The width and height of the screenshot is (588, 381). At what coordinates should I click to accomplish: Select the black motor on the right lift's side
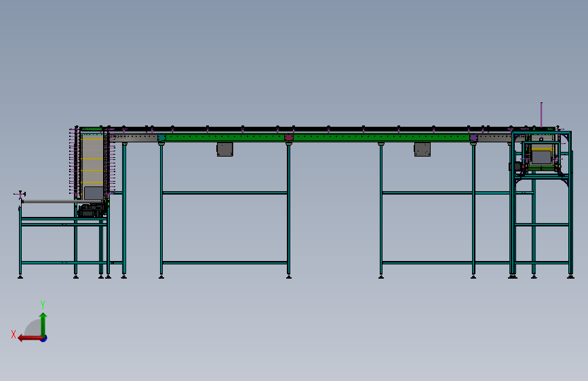(515, 167)
